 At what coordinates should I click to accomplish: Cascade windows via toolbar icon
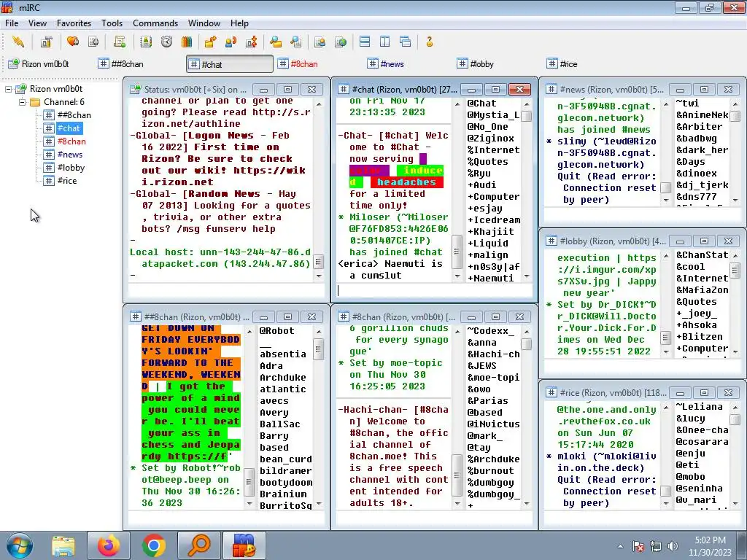[406, 42]
